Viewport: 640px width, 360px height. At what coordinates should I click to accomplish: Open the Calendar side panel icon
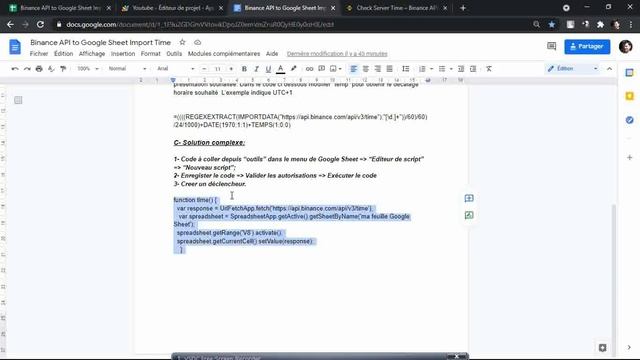tap(629, 73)
